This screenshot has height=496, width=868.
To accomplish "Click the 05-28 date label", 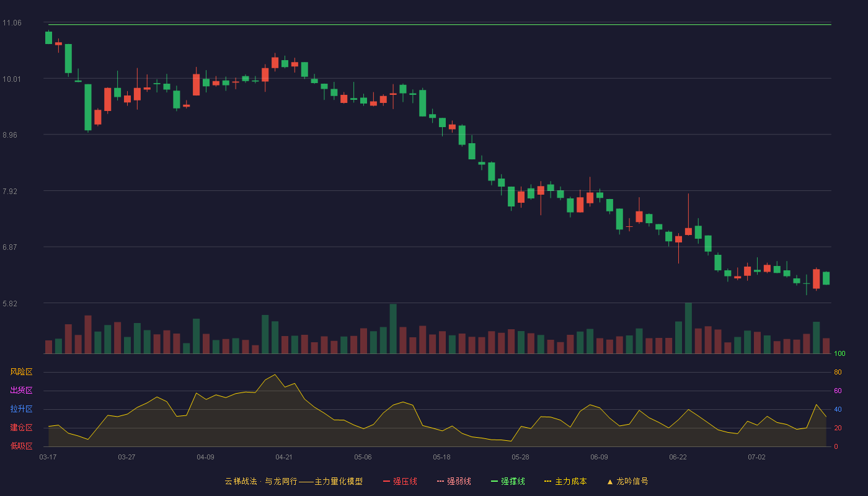I will 520,457.
